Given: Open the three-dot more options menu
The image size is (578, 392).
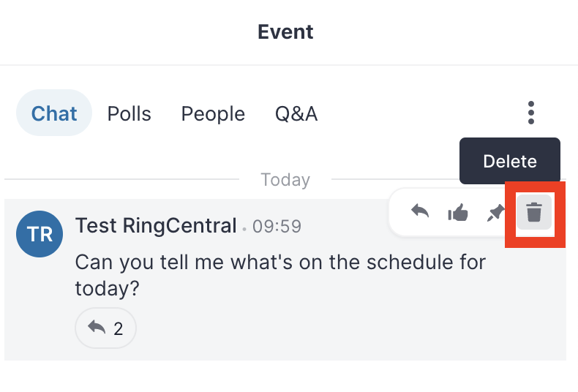Looking at the screenshot, I should click(x=531, y=113).
